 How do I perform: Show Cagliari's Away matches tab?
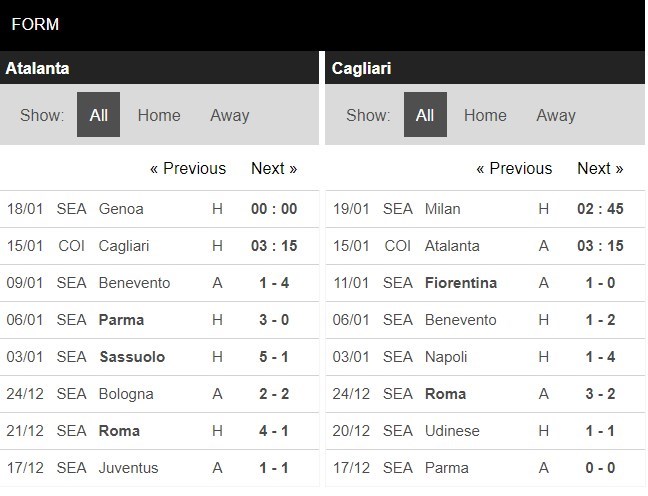[555, 115]
